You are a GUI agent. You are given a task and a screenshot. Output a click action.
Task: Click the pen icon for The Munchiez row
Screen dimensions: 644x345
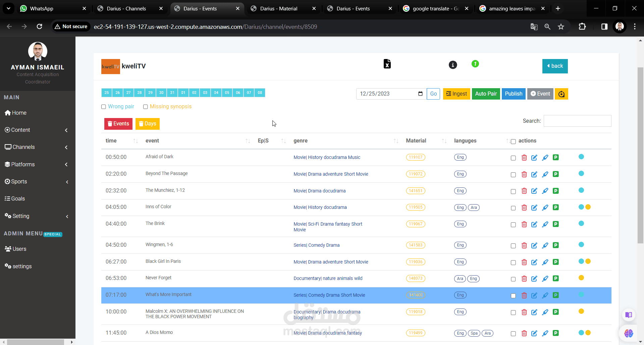click(x=545, y=191)
